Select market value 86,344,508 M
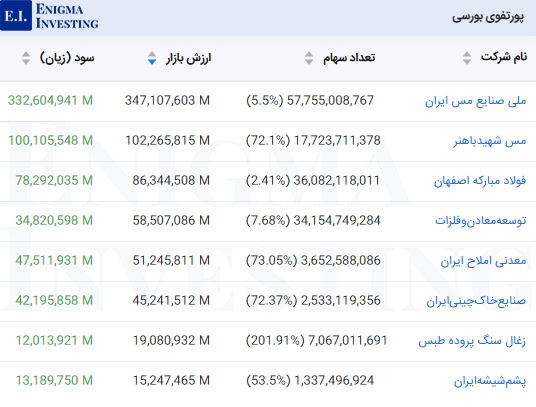536x407 pixels. coord(171,180)
